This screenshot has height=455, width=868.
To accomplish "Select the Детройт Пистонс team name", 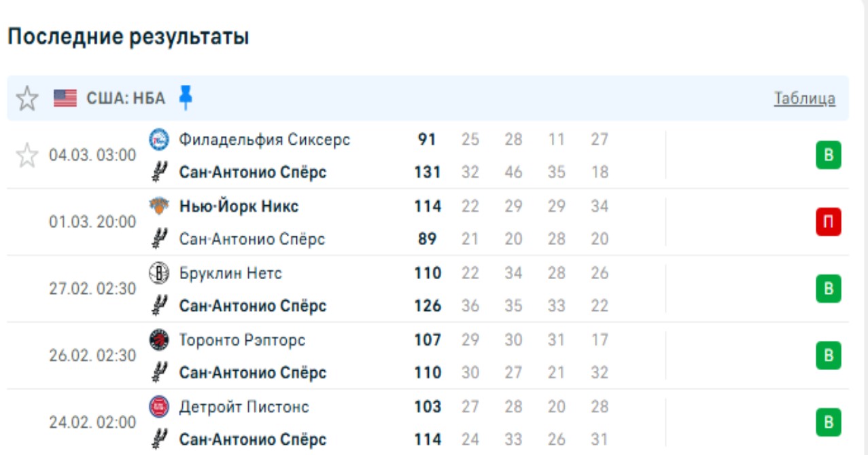I will [x=244, y=407].
